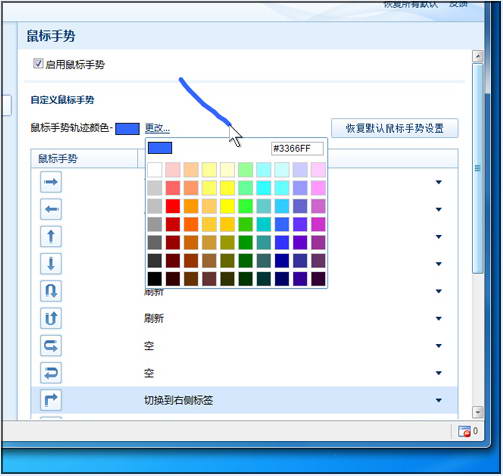Toggle the 启用鼠标手势 checkbox
Viewport: 503px width, 476px height.
pos(38,63)
